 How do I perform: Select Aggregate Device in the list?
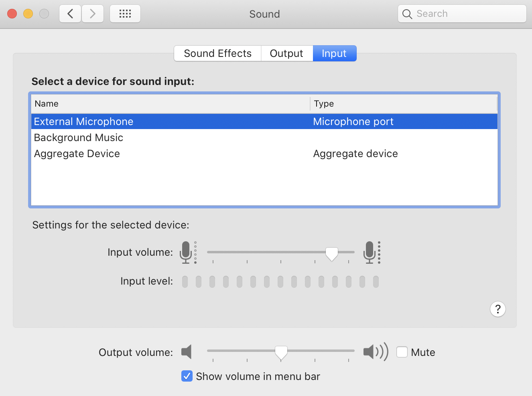[77, 154]
